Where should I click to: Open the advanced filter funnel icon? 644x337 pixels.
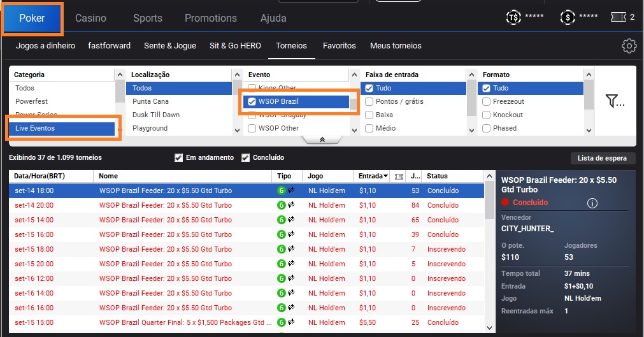(x=615, y=101)
